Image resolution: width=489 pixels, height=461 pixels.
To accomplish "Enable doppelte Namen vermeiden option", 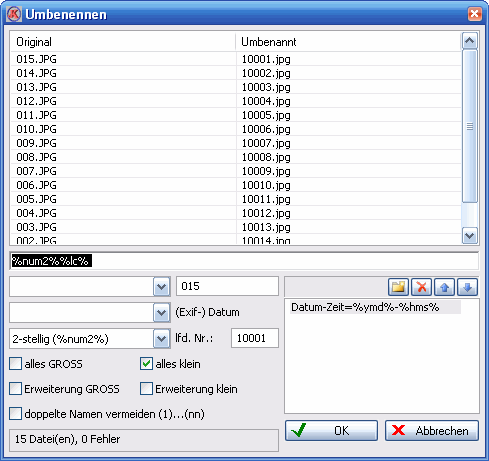I will click(15, 414).
